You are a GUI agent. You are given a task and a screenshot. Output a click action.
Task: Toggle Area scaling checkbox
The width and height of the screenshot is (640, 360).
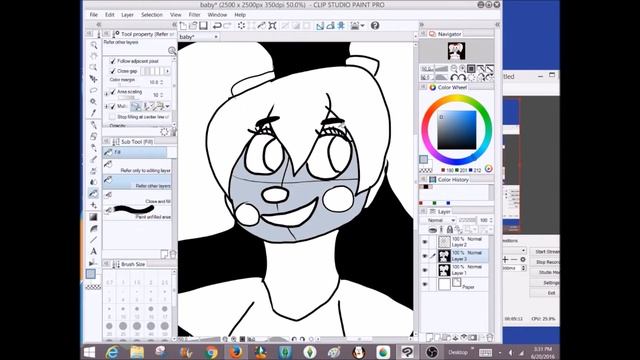pos(113,92)
